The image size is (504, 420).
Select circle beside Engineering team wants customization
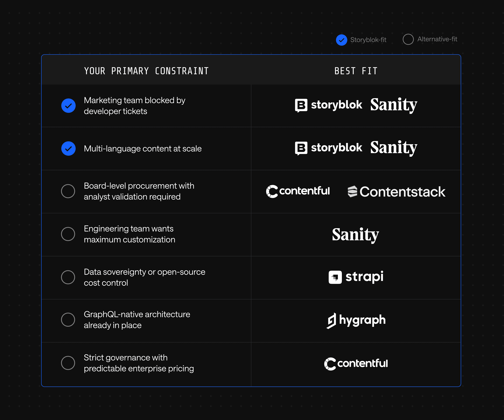68,234
